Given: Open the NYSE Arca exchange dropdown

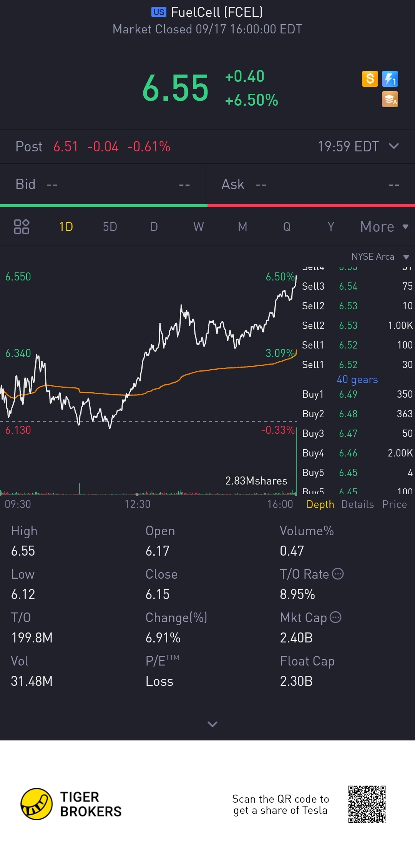Looking at the screenshot, I should (380, 257).
